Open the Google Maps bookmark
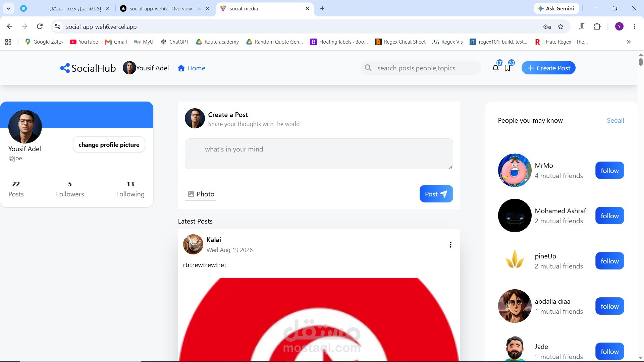The width and height of the screenshot is (644, 362). (44, 42)
